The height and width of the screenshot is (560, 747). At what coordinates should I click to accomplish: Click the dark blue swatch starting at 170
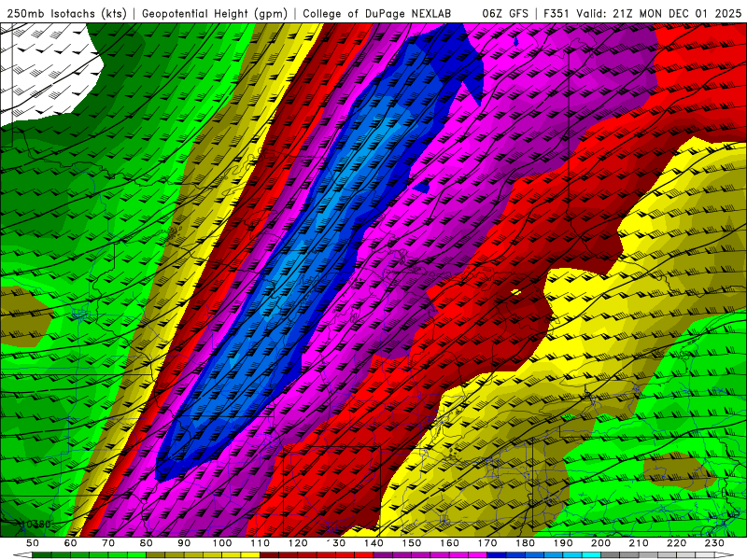[x=497, y=554]
